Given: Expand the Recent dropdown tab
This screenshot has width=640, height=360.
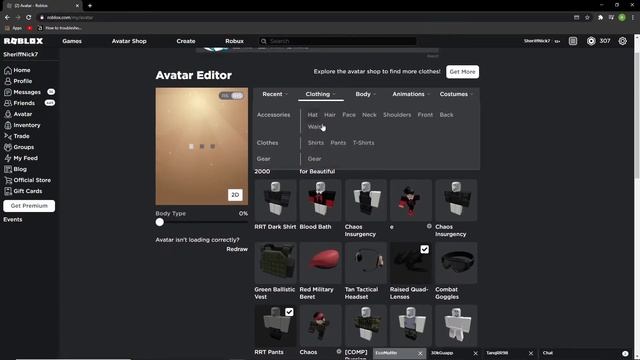Looking at the screenshot, I should pyautogui.click(x=275, y=94).
